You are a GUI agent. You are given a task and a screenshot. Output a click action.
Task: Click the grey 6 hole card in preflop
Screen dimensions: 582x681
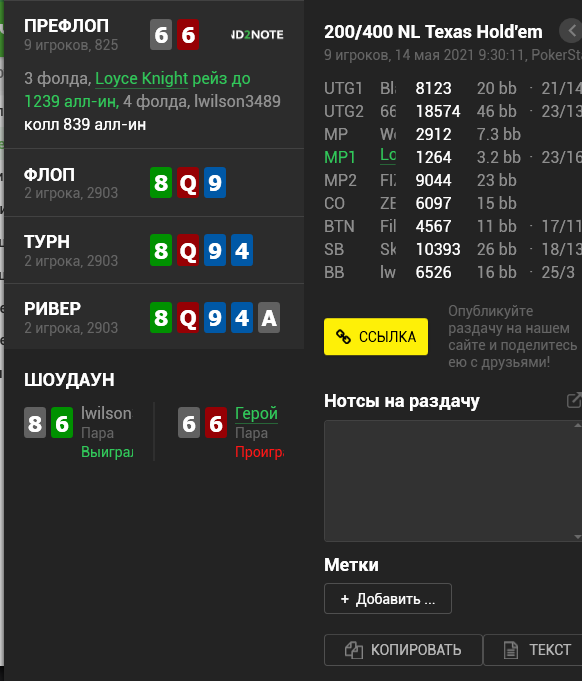pyautogui.click(x=161, y=35)
